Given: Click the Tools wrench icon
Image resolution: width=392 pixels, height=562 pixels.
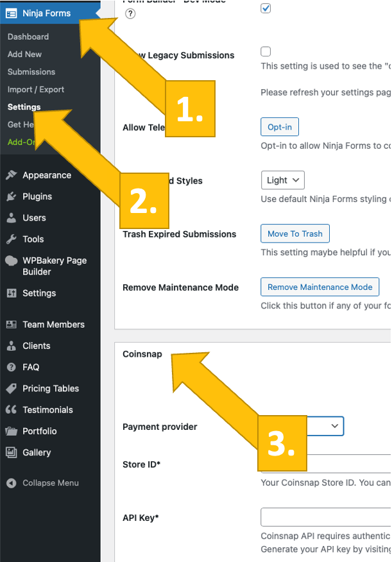Looking at the screenshot, I should pos(12,239).
